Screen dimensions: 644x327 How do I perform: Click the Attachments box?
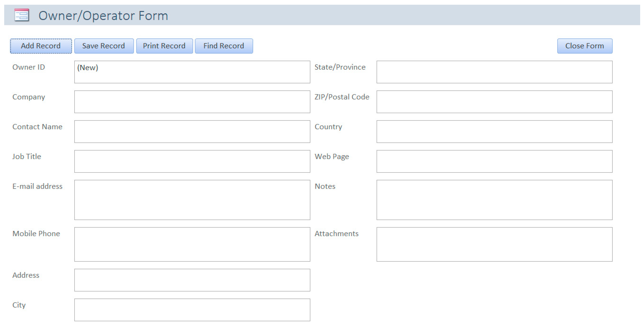pos(494,244)
